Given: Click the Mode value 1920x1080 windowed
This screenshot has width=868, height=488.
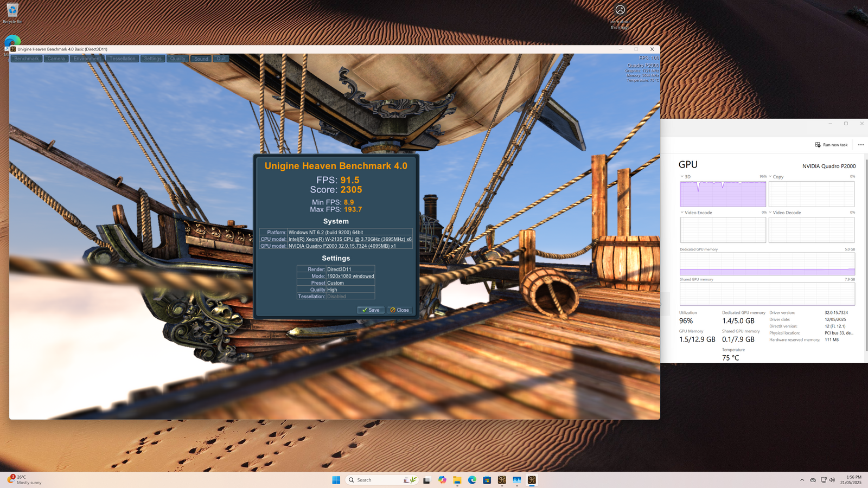Looking at the screenshot, I should pos(350,276).
